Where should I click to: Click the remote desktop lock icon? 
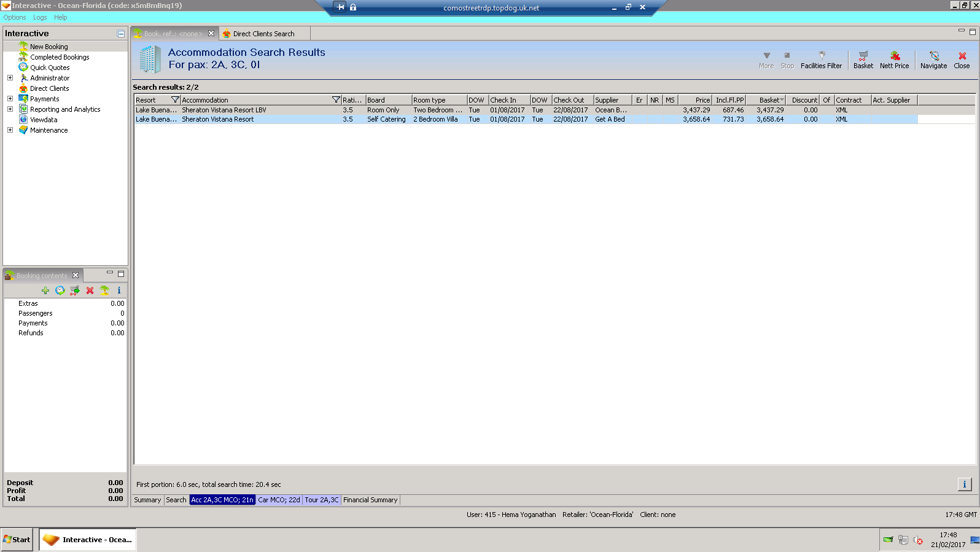(353, 7)
